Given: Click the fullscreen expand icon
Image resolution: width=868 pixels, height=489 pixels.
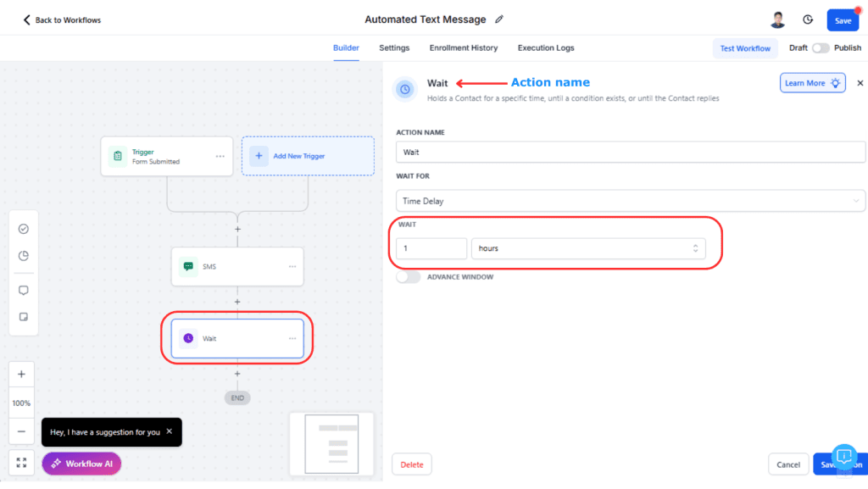Looking at the screenshot, I should tap(22, 463).
